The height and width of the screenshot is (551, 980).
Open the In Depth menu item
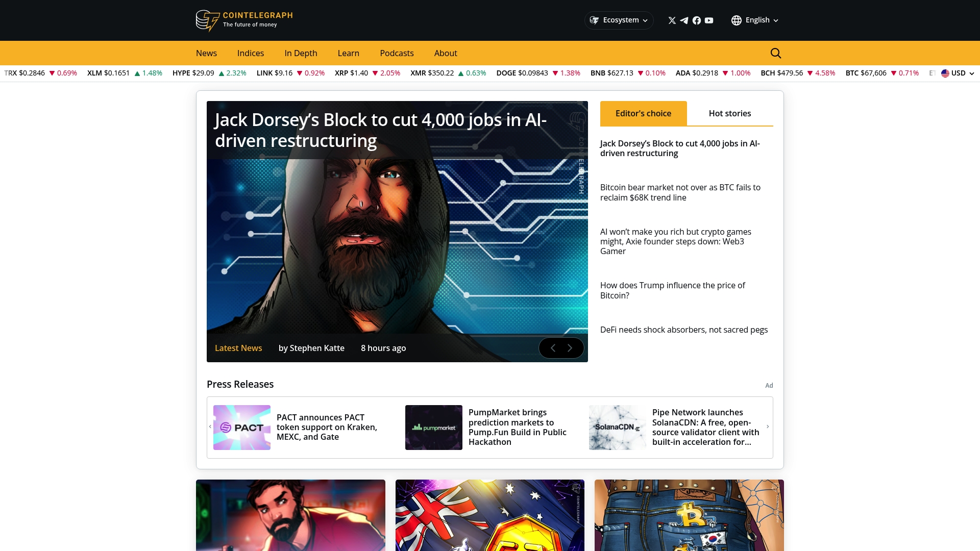click(301, 53)
